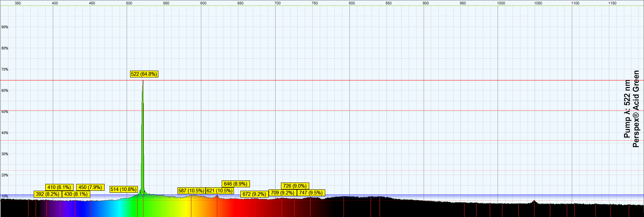Select the 392 (8.2%) label
The height and width of the screenshot is (217, 644).
click(48, 194)
